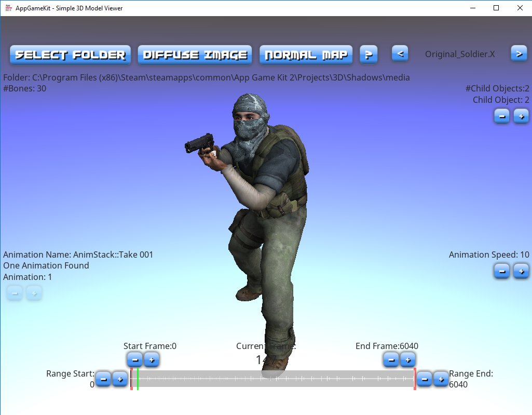Click the animation frame timeline bar
Screen dimensions: 532x415
[273, 379]
